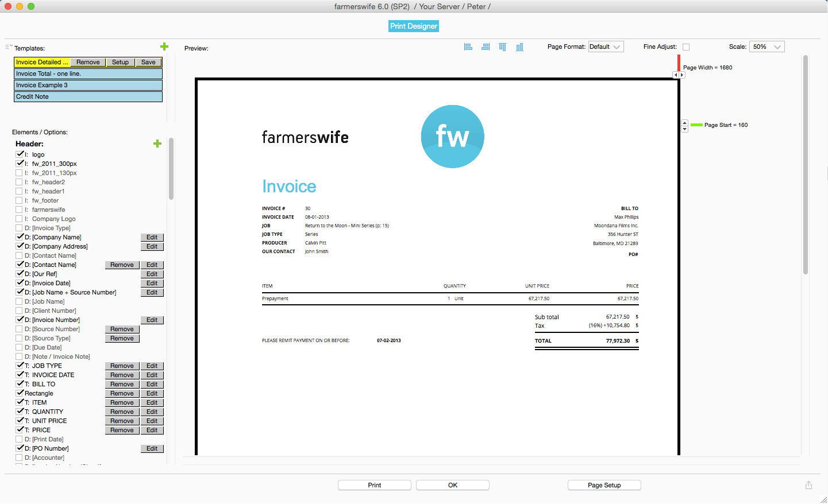
Task: Click the Page Start up arrow
Action: [x=684, y=123]
